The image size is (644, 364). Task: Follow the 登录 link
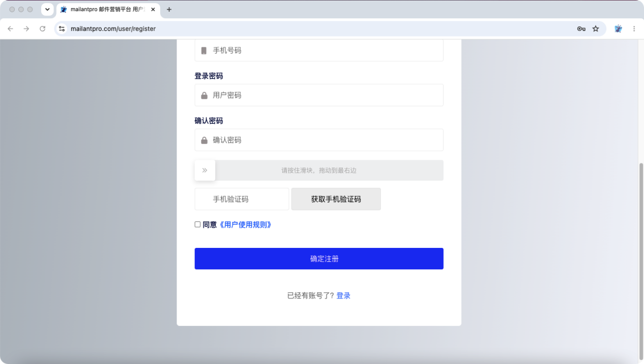click(343, 296)
